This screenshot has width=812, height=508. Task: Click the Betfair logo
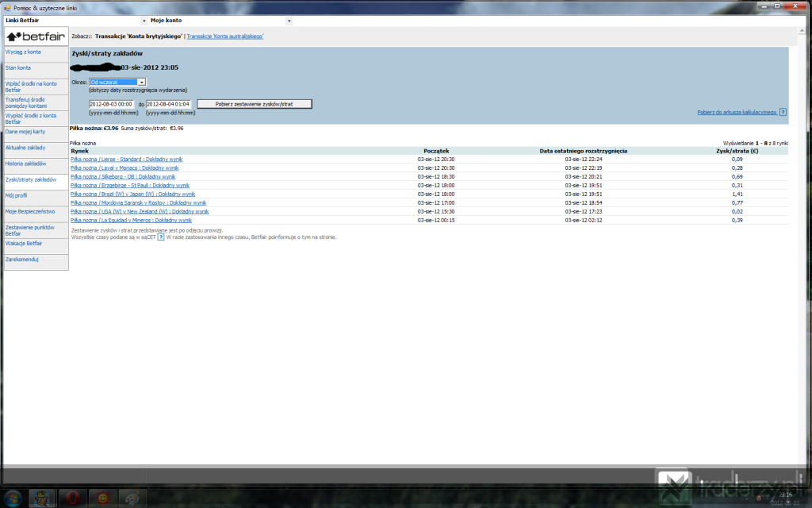click(x=36, y=37)
